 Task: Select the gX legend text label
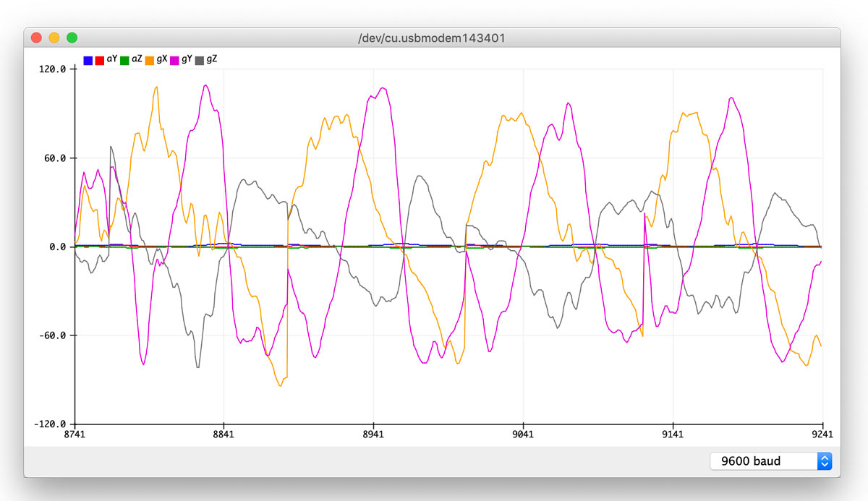click(162, 60)
